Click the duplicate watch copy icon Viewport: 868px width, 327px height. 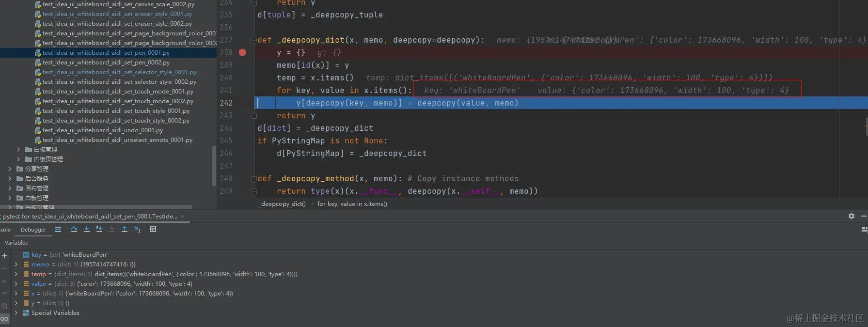(4, 306)
